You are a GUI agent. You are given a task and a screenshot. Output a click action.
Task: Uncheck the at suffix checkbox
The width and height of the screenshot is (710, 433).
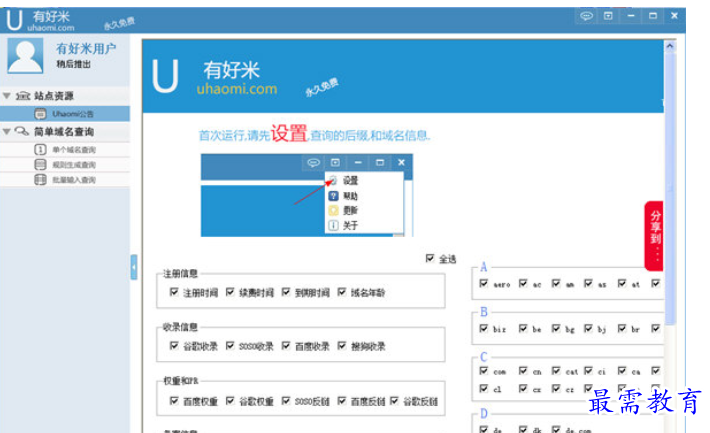tap(622, 284)
